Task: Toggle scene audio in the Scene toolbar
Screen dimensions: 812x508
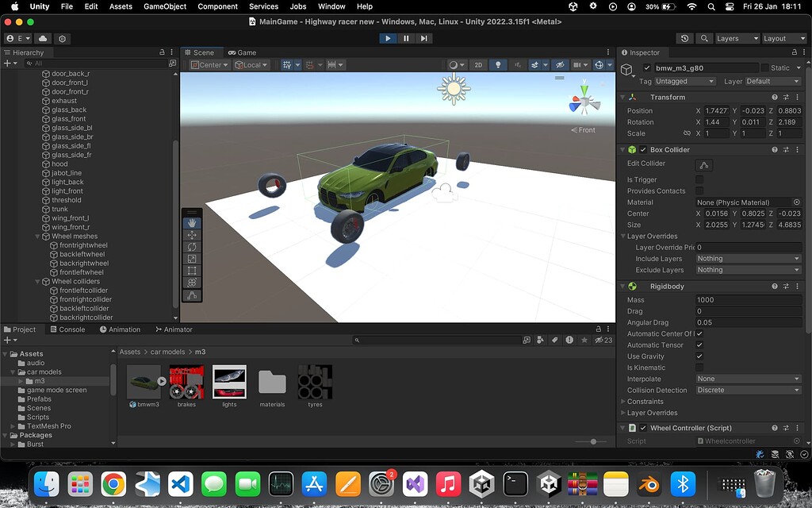Action: 519,65
